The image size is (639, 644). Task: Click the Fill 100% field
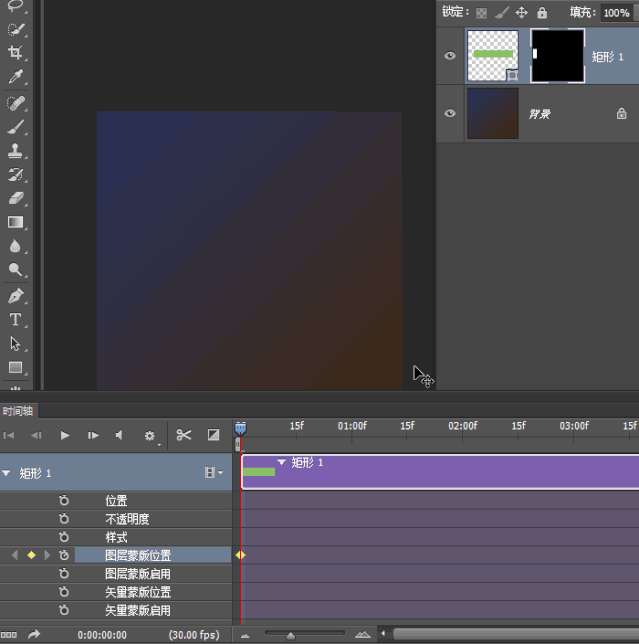[616, 13]
